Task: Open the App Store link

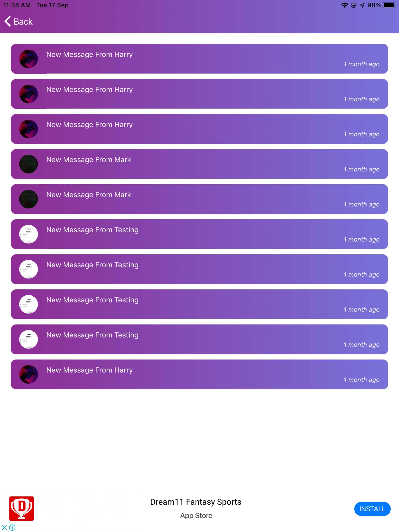Action: click(196, 516)
